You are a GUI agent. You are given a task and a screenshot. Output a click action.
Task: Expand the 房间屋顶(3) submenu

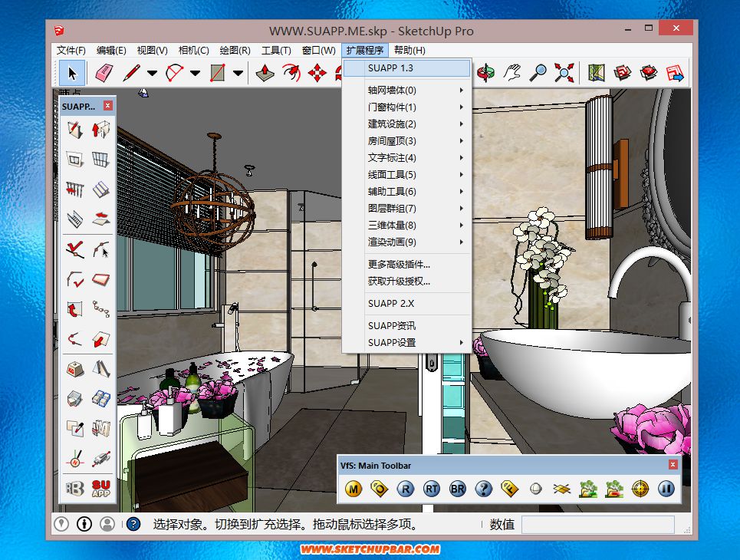point(407,140)
